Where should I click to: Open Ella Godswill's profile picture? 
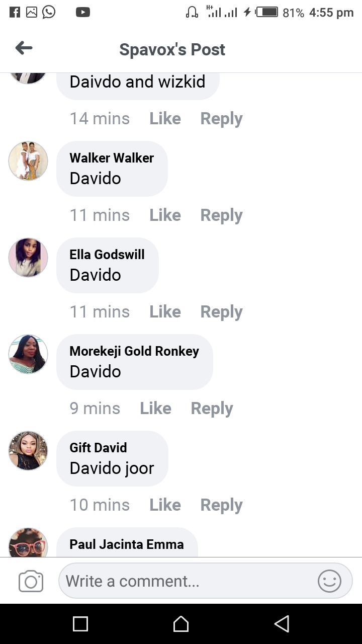28,258
